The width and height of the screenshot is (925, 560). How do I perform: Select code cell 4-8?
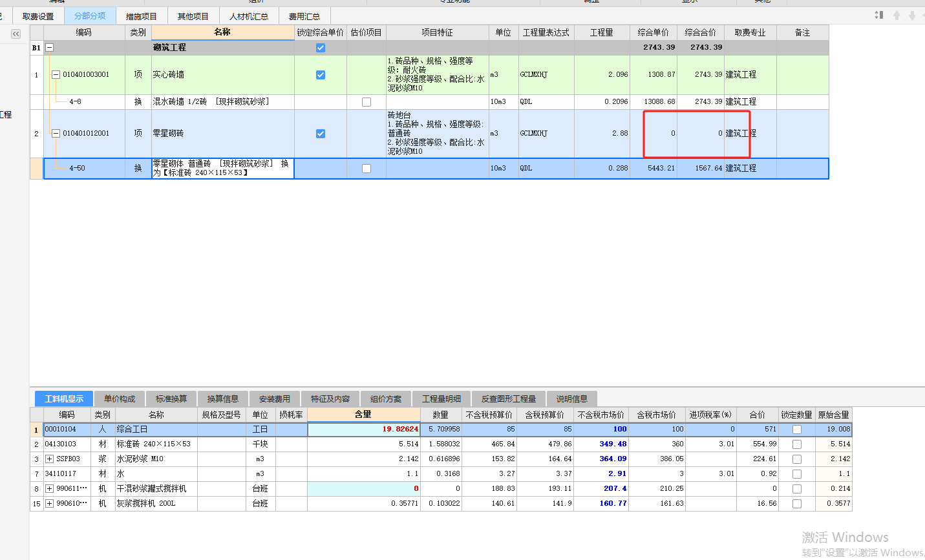tap(85, 102)
